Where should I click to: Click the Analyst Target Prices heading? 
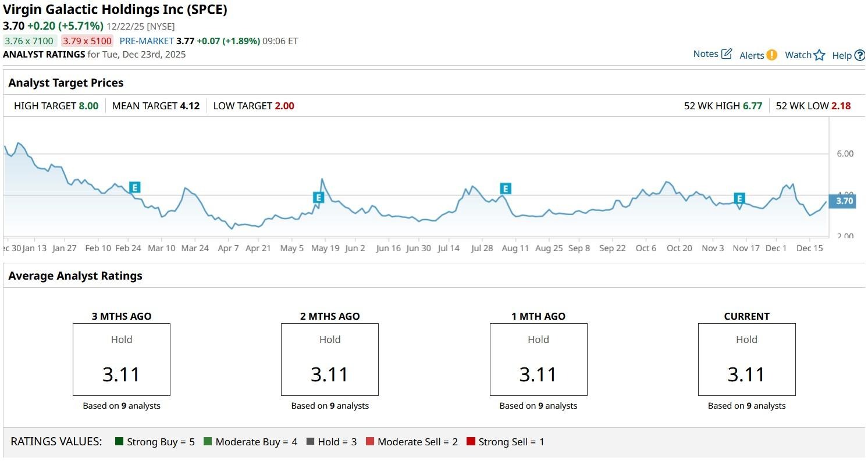click(66, 83)
